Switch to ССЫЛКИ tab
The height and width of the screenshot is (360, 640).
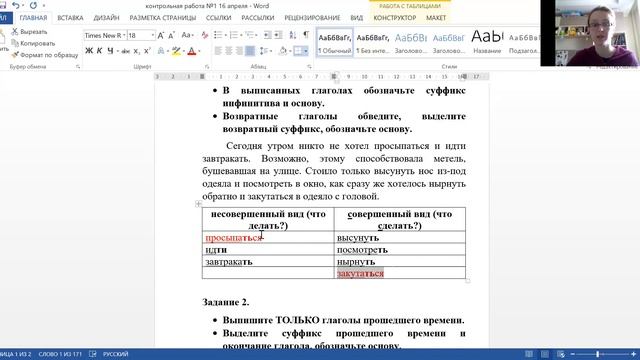tap(219, 18)
